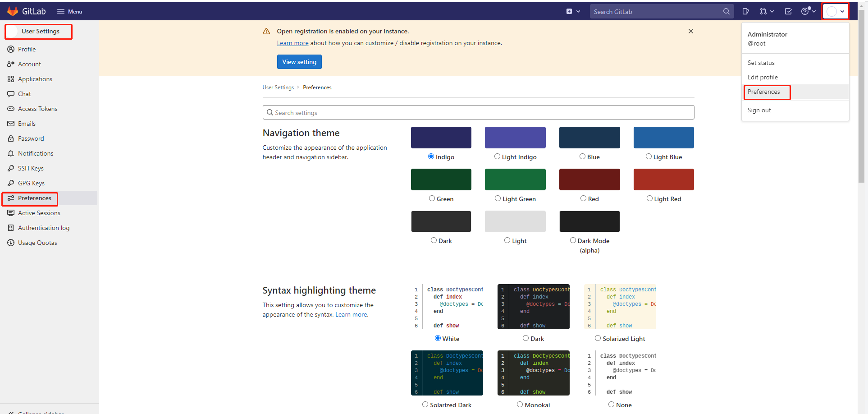Screen dimensions: 868x414
Task: Open the hamburger Menu button
Action: [69, 12]
